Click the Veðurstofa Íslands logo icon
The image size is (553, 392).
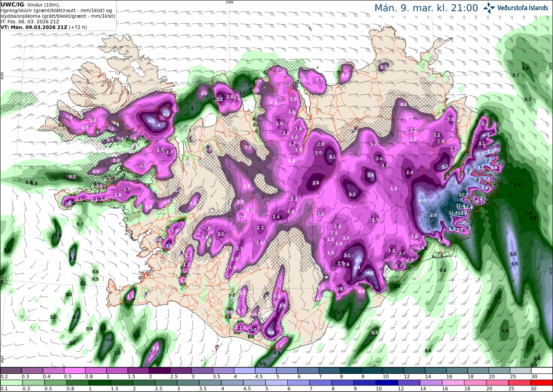click(489, 7)
